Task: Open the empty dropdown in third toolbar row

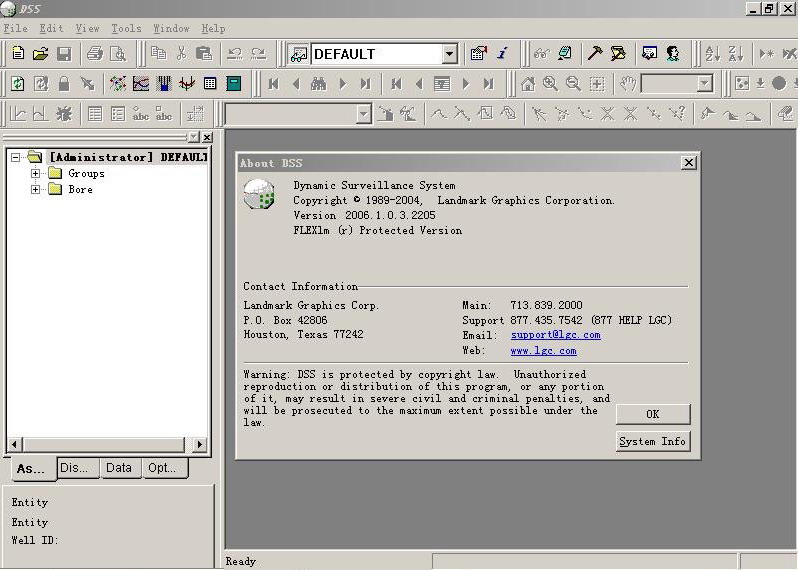Action: [x=363, y=114]
